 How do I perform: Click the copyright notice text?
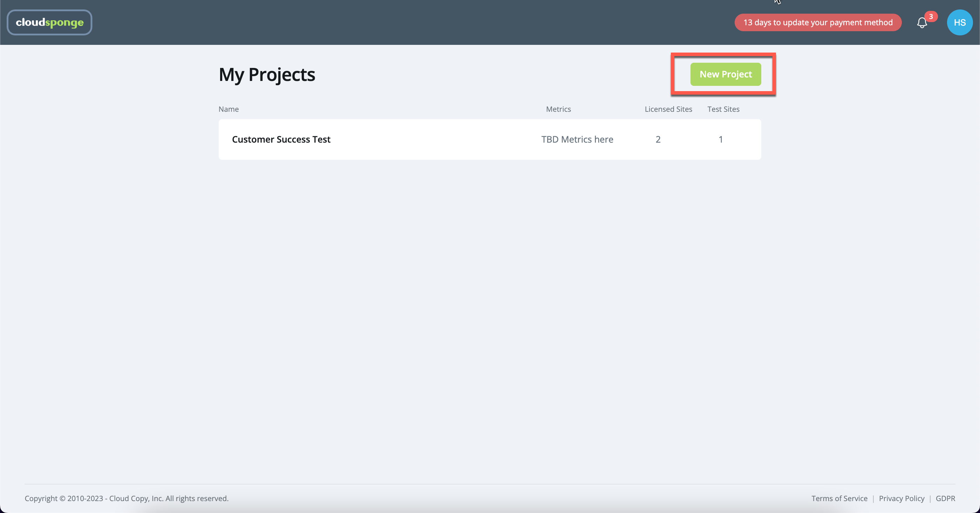pos(126,498)
